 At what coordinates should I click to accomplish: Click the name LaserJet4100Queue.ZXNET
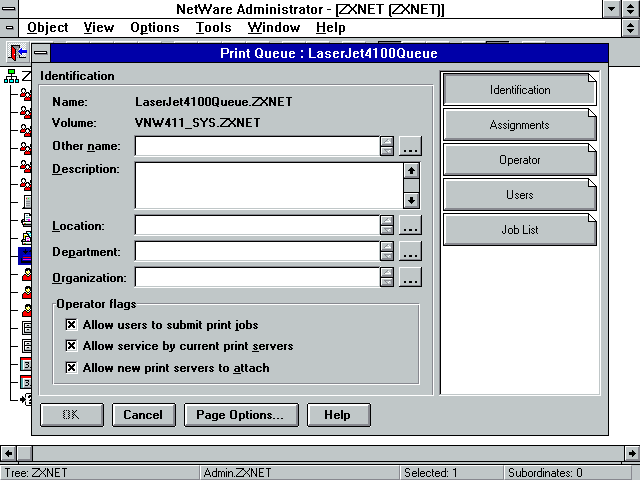click(213, 102)
